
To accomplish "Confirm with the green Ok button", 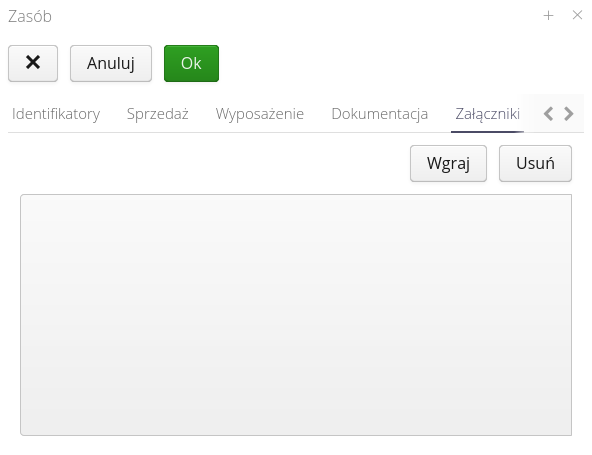I will coord(191,63).
